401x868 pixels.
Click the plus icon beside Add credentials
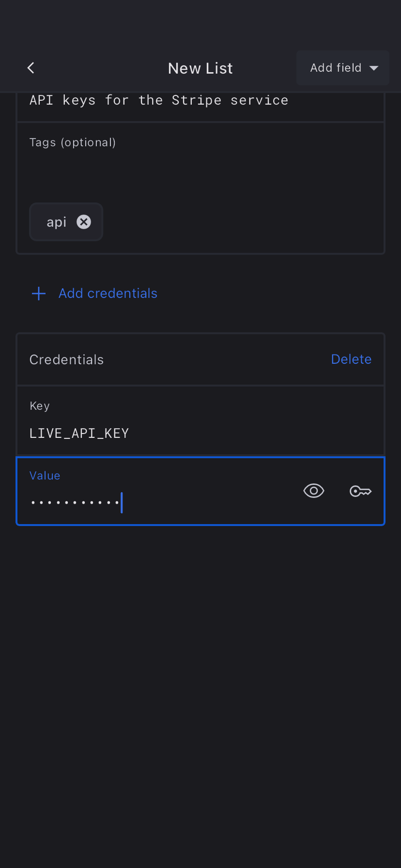[x=39, y=294]
